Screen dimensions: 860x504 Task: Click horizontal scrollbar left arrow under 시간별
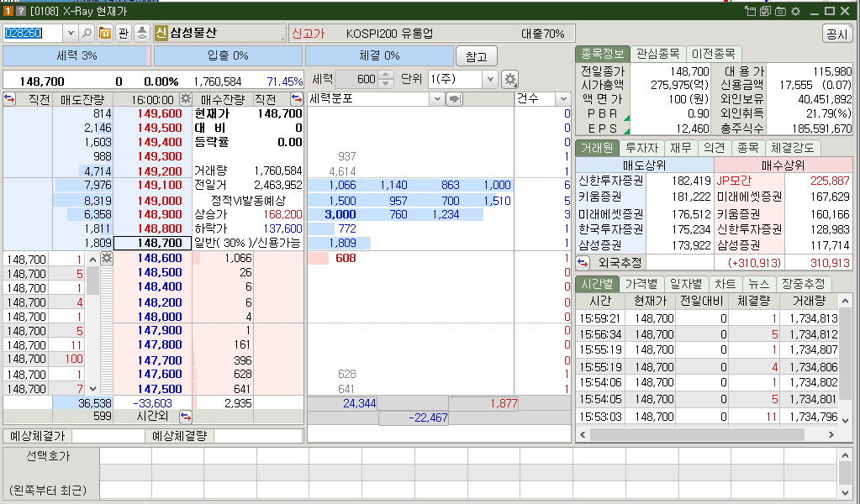(583, 435)
